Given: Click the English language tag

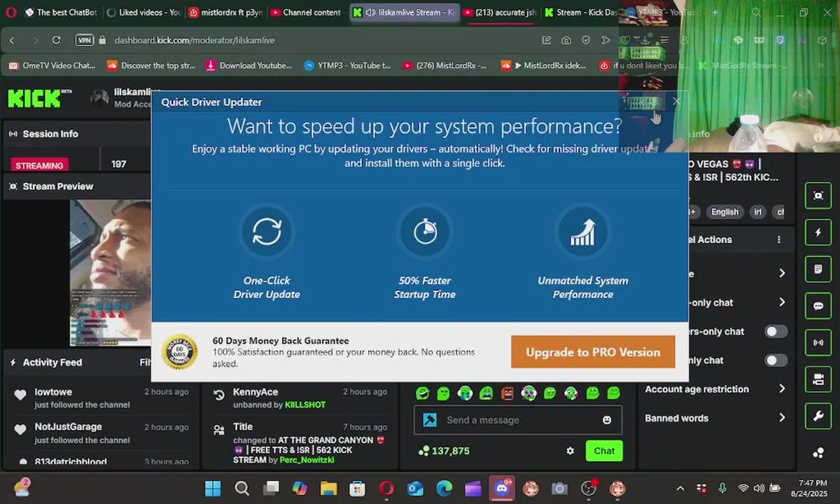Looking at the screenshot, I should click(724, 212).
